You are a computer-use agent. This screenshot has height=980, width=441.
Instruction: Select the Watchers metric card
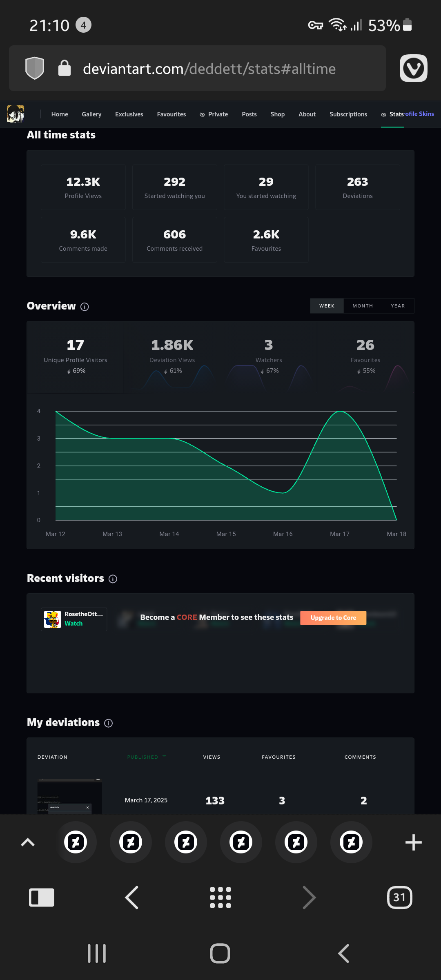coord(269,357)
